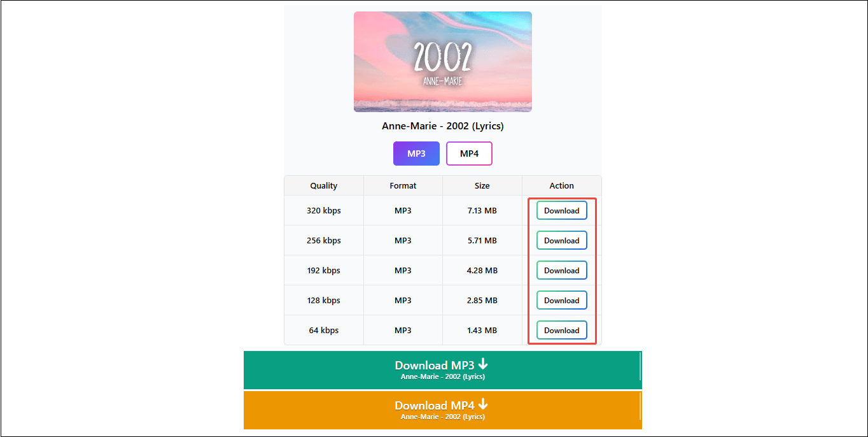This screenshot has width=868, height=437.
Task: Download the 128 kbps MP3 file
Action: pyautogui.click(x=561, y=300)
